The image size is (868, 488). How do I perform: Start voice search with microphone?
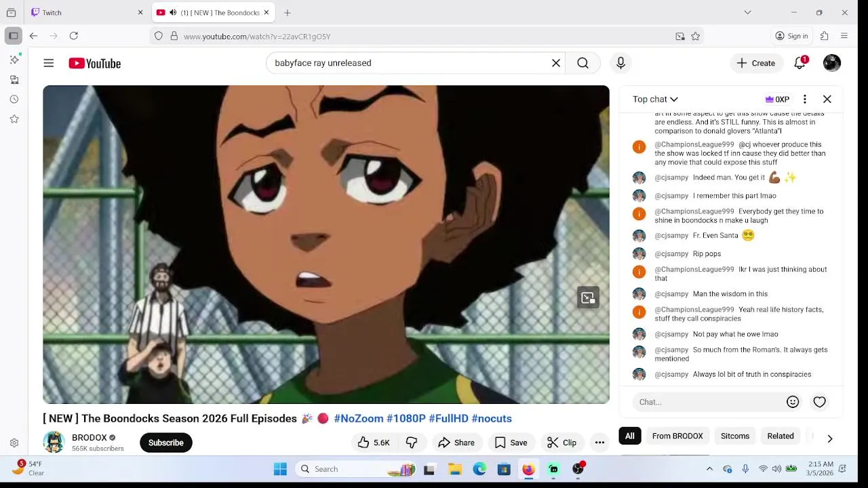[620, 63]
